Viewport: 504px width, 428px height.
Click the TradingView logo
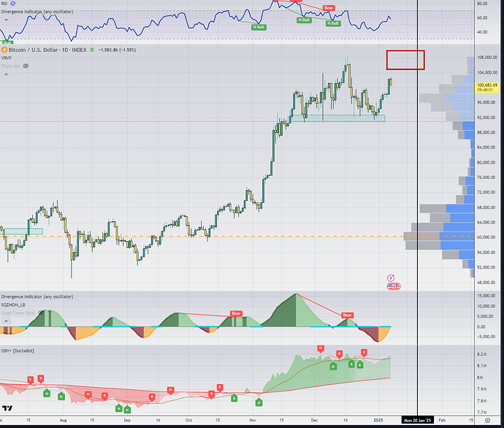[7, 408]
